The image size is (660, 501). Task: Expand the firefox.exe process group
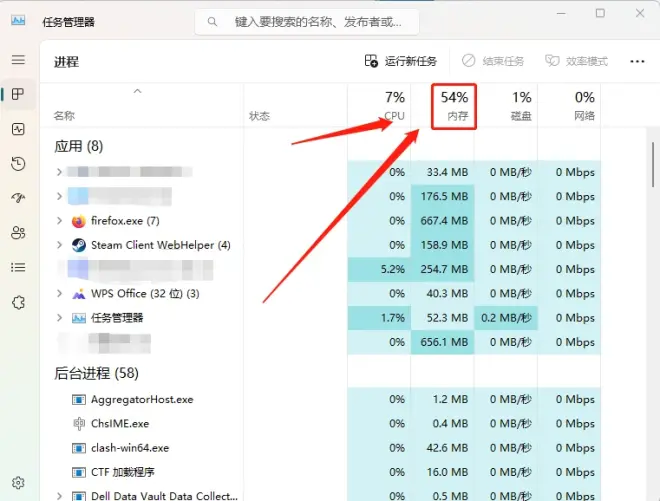(60, 221)
